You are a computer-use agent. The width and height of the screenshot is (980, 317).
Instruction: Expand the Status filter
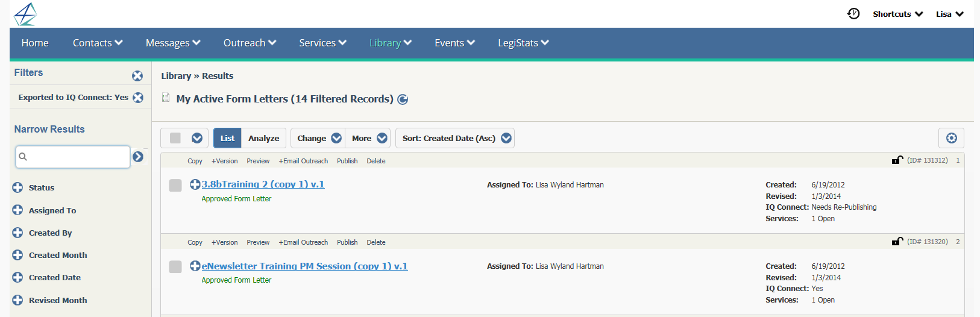tap(17, 187)
